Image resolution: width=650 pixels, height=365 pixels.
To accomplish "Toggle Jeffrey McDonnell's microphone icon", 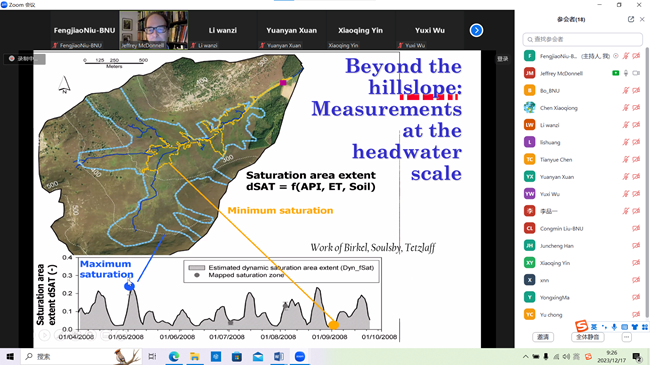I will click(626, 73).
